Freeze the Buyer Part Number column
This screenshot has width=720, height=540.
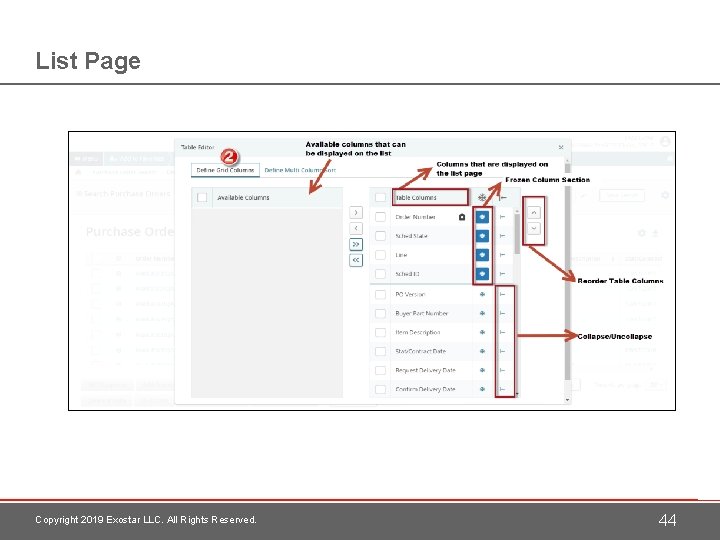click(x=482, y=313)
